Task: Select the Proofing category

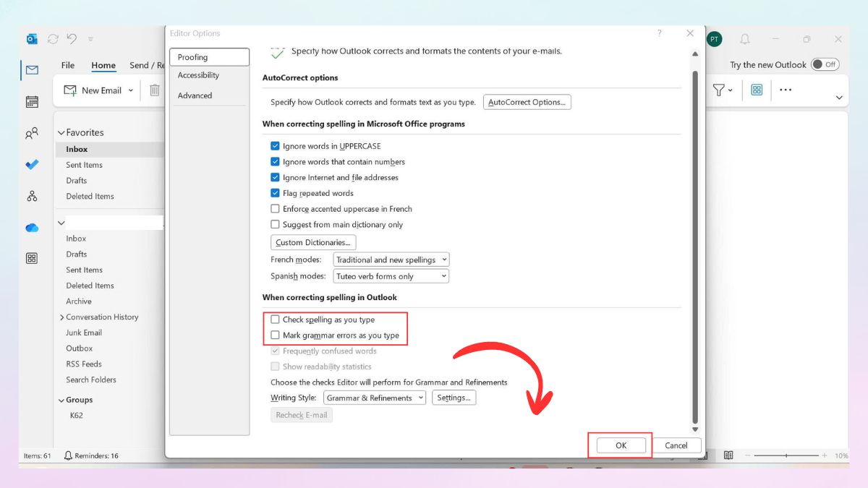Action: click(209, 57)
